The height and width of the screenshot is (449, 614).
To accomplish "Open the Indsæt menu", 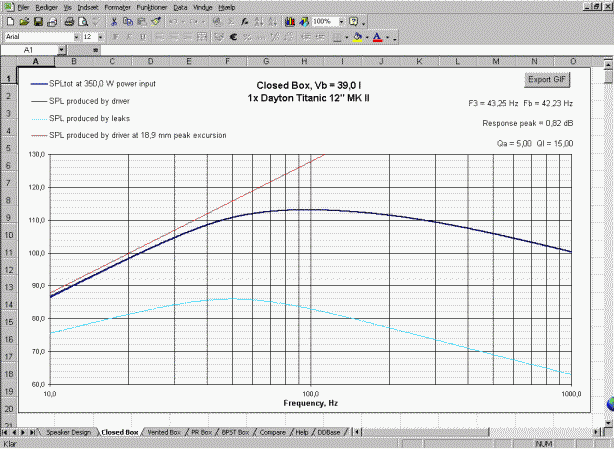I will click(88, 7).
